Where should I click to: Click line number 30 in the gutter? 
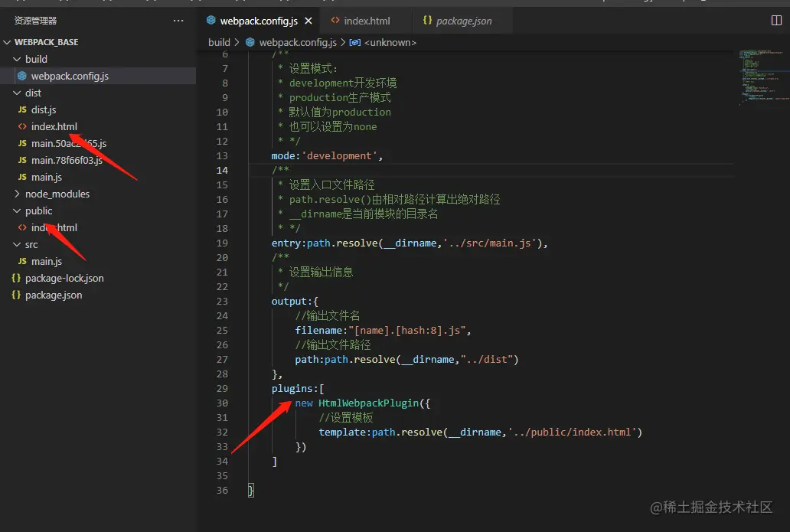[x=222, y=403]
